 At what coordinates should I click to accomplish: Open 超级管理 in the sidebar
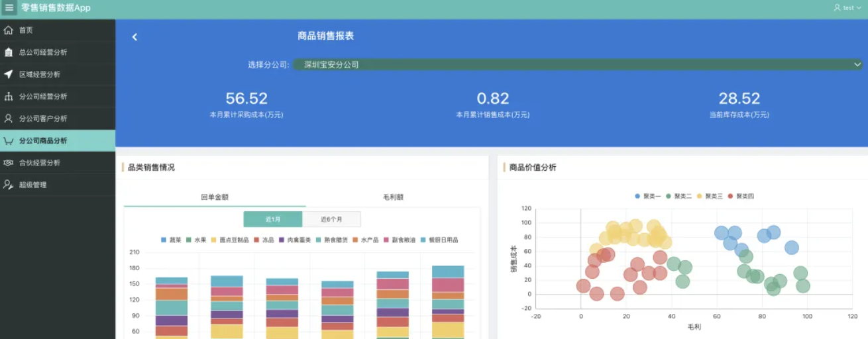33,185
